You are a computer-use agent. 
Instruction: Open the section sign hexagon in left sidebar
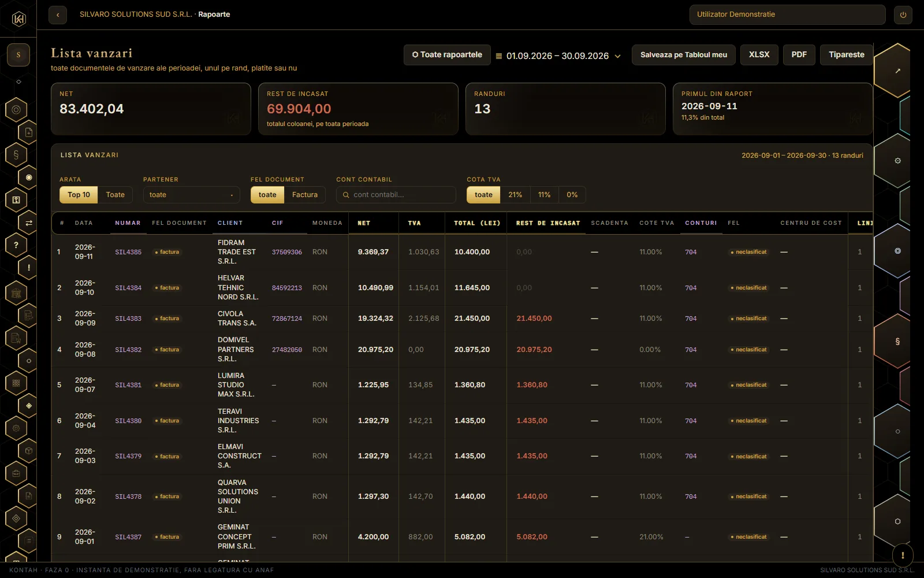[16, 154]
